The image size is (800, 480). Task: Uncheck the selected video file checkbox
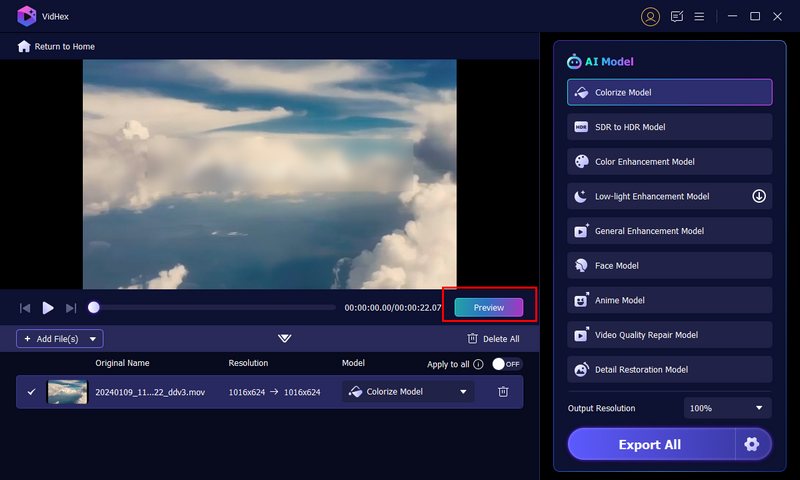pos(31,392)
